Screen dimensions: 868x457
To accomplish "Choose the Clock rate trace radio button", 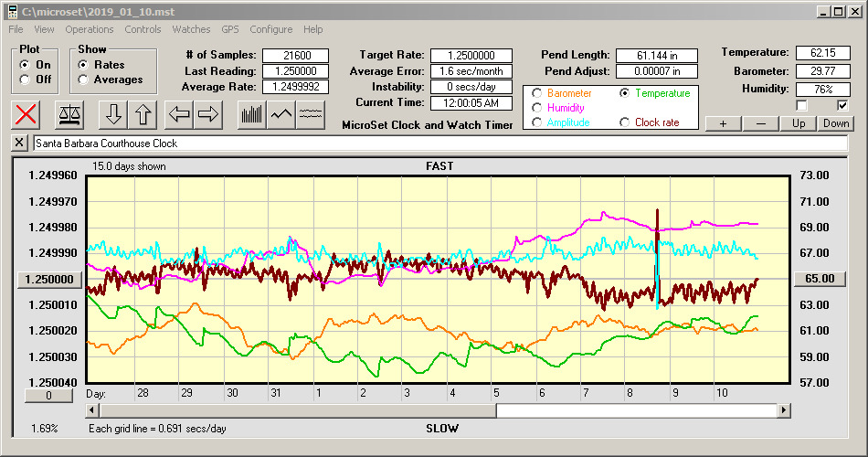I will point(626,122).
